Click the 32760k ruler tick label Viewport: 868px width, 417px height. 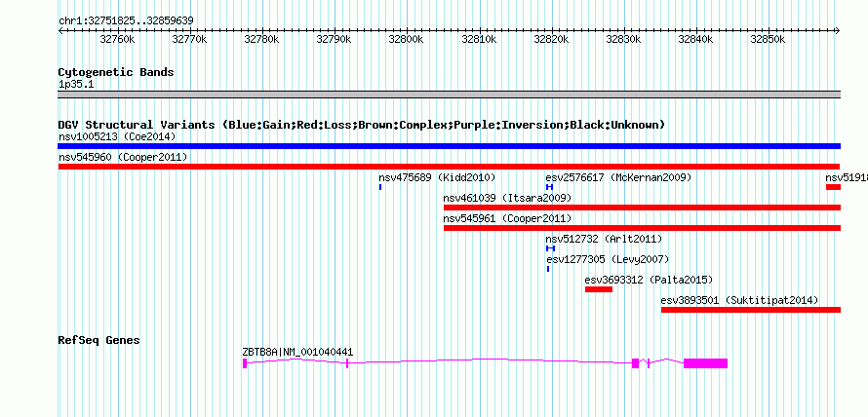tap(117, 40)
